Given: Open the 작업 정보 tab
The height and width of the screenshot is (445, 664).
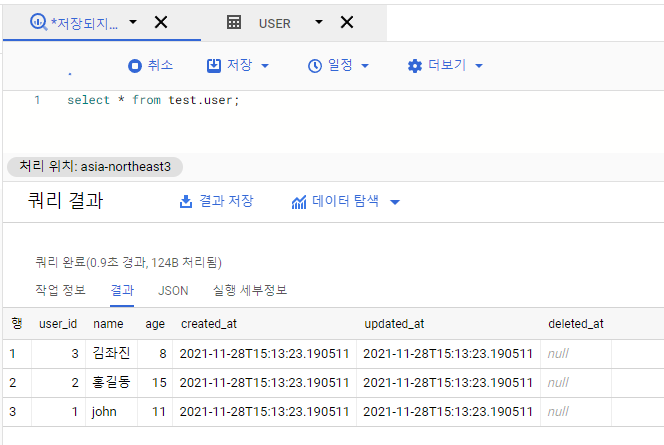Looking at the screenshot, I should pos(60,290).
